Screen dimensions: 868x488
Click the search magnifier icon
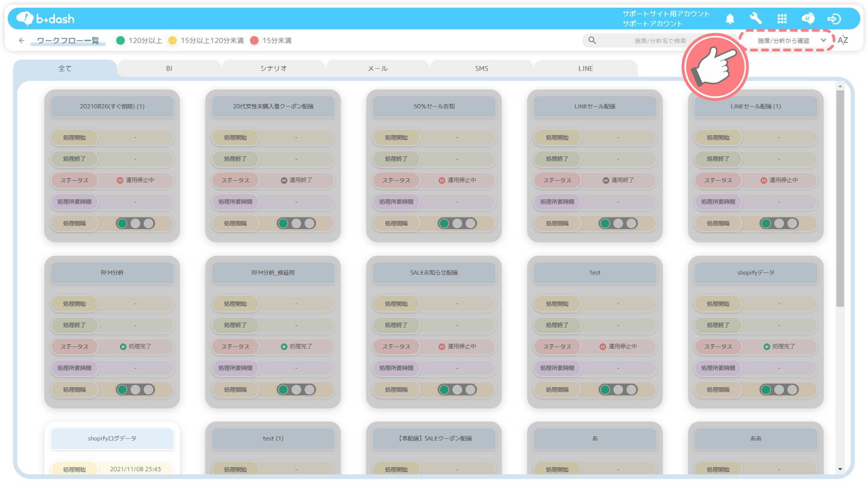tap(592, 40)
